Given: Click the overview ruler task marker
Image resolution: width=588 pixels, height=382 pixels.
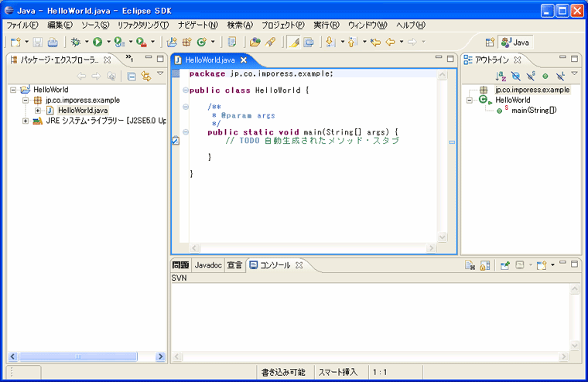Looking at the screenshot, I should click(452, 142).
